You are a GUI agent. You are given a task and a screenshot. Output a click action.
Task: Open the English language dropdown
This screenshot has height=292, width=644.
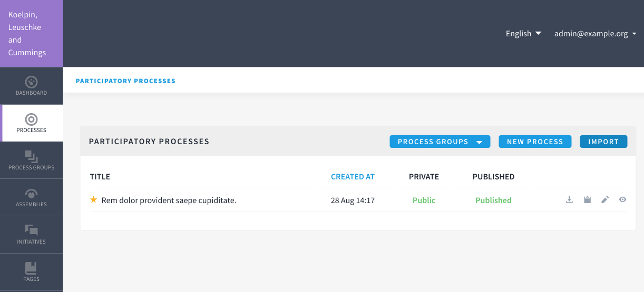point(523,34)
